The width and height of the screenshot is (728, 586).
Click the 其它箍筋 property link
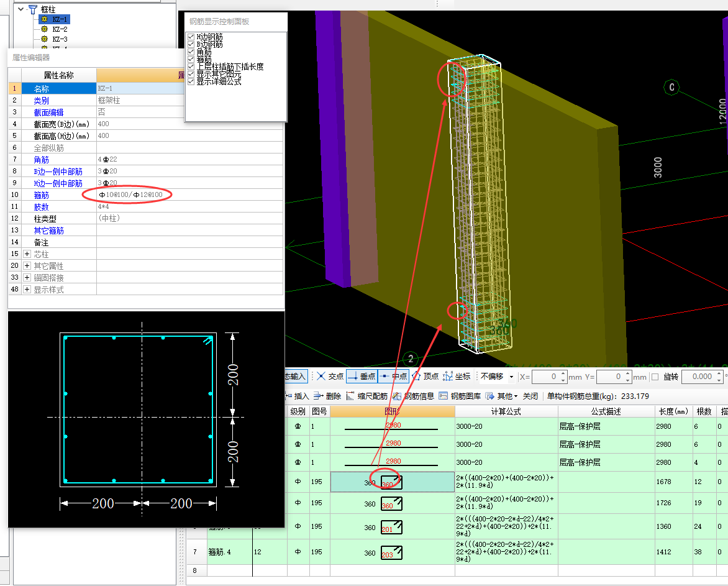coord(48,231)
